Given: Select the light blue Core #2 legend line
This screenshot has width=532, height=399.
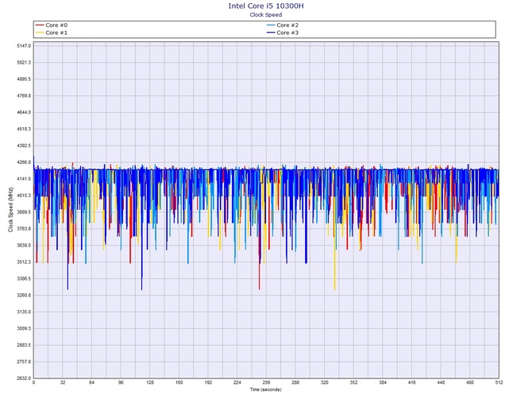Looking at the screenshot, I should (271, 25).
